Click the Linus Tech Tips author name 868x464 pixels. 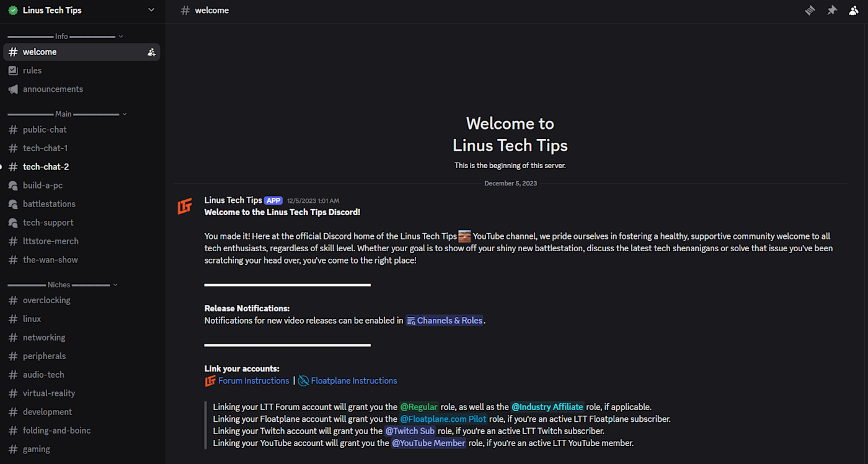(233, 200)
